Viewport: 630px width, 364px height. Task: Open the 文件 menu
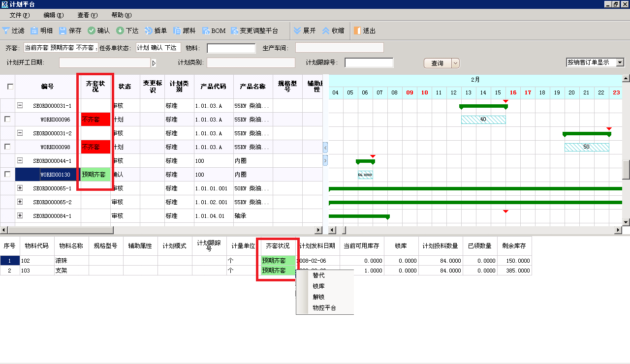click(x=20, y=15)
